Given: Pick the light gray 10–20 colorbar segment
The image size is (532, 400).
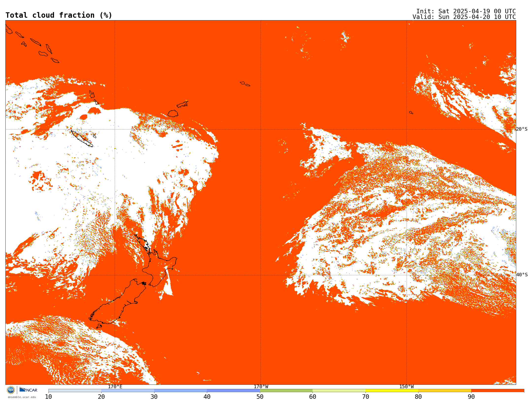Looking at the screenshot, I should pyautogui.click(x=75, y=391).
